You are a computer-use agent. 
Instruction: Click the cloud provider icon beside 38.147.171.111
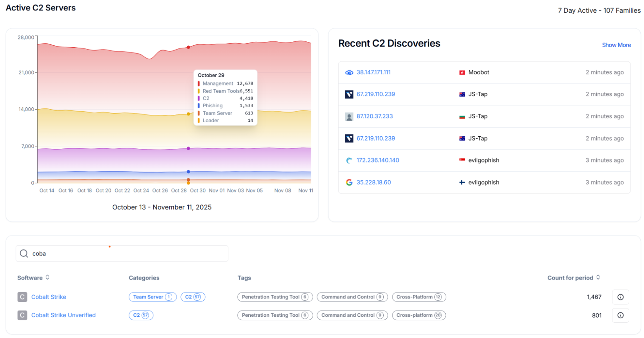click(x=349, y=72)
